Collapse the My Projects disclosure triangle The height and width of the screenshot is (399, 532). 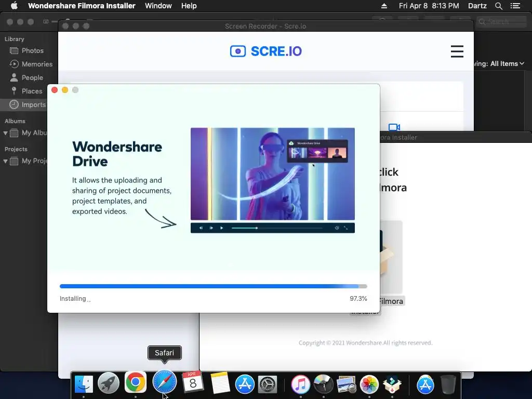(5, 161)
